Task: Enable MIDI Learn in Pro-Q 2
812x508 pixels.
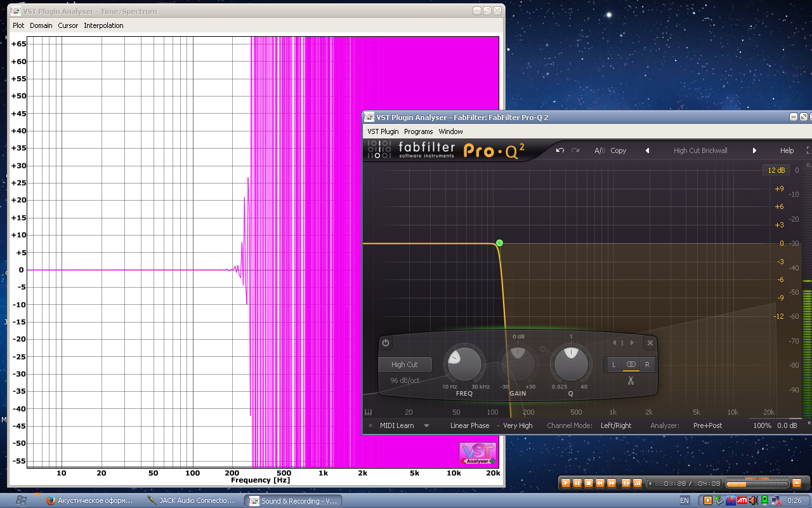Action: (x=396, y=425)
